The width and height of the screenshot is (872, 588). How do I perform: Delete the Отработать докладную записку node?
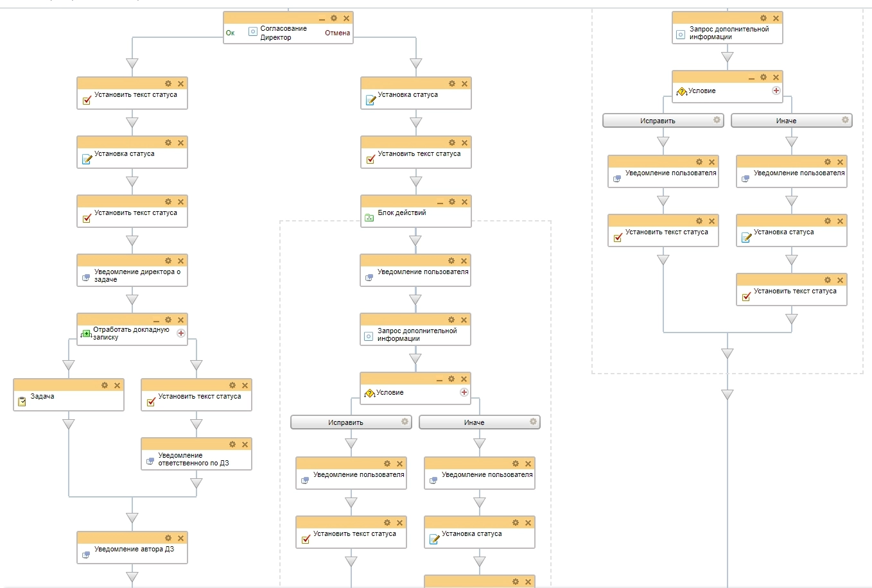(x=181, y=320)
